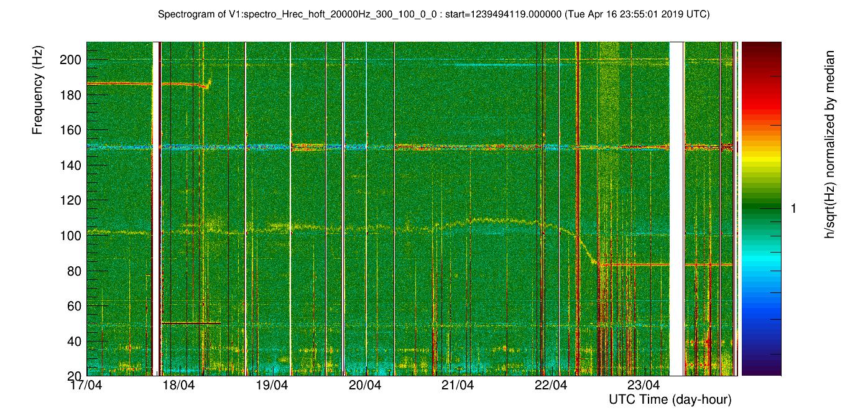Click the 200 frequency axis tick label
This screenshot has height=418, width=868.
[x=72, y=60]
